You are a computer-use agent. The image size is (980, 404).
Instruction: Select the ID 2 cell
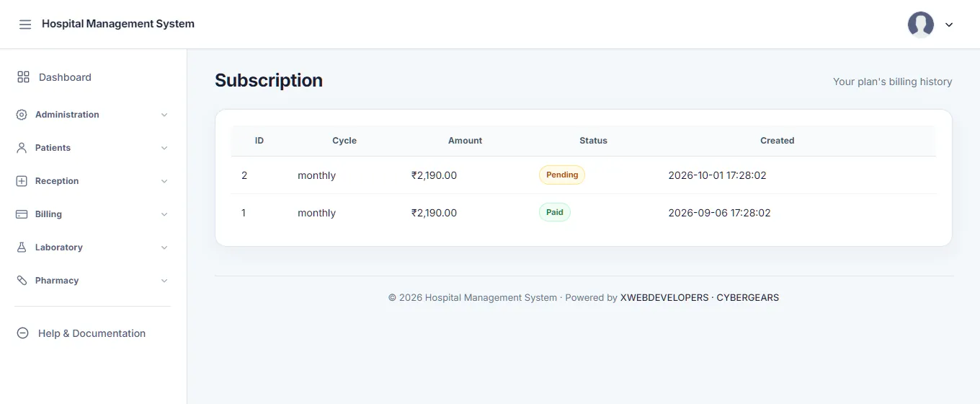[244, 175]
